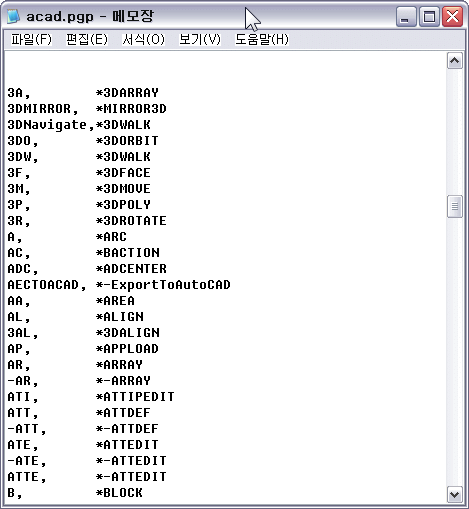Click the text *ARRAY
Screen dimensions: 469x509
119,365
